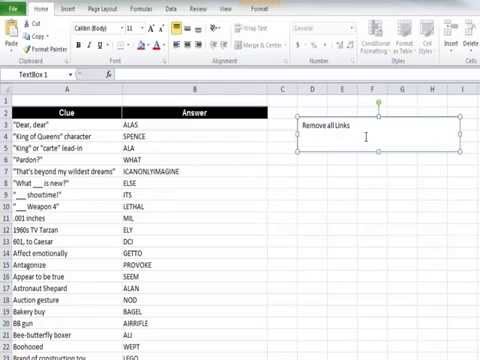Toggle the highlighted Top Align button

176,28
